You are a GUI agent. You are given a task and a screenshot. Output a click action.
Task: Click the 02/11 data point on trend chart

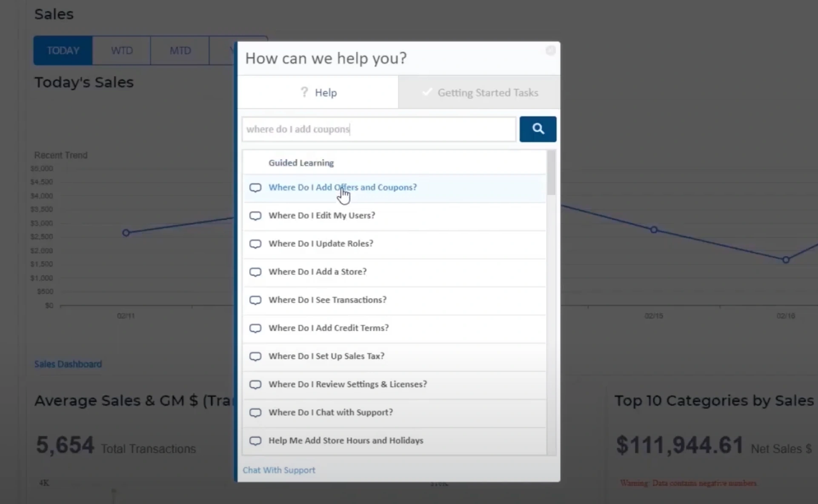click(126, 233)
